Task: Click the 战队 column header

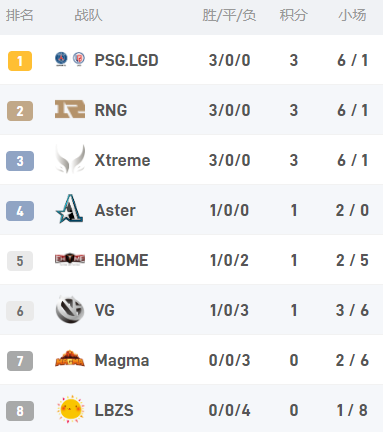Action: tap(88, 15)
